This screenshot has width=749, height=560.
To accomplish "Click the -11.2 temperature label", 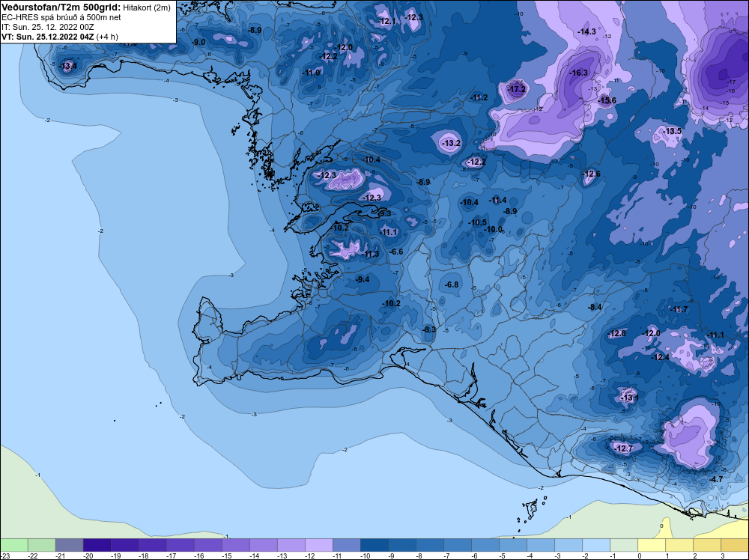I will 479,97.
